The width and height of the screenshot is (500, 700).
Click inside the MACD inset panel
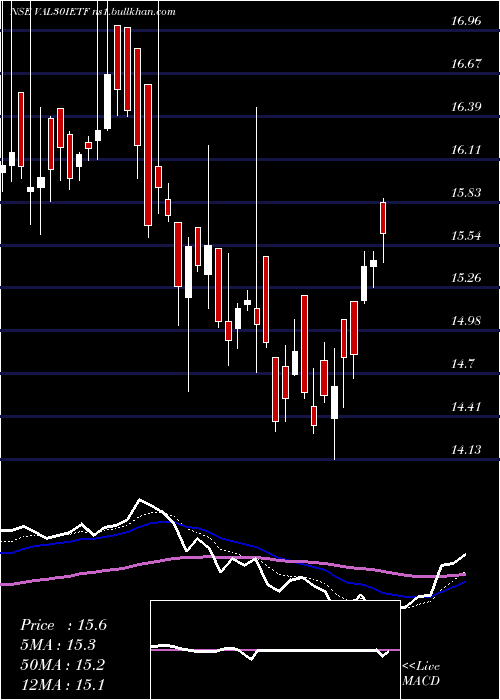pos(275,650)
